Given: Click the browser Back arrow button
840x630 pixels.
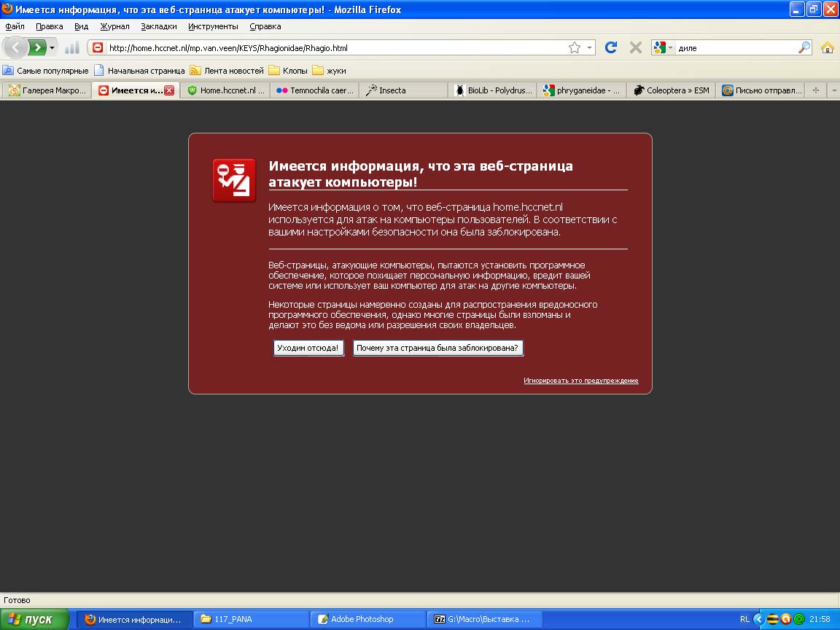Looking at the screenshot, I should coord(16,47).
